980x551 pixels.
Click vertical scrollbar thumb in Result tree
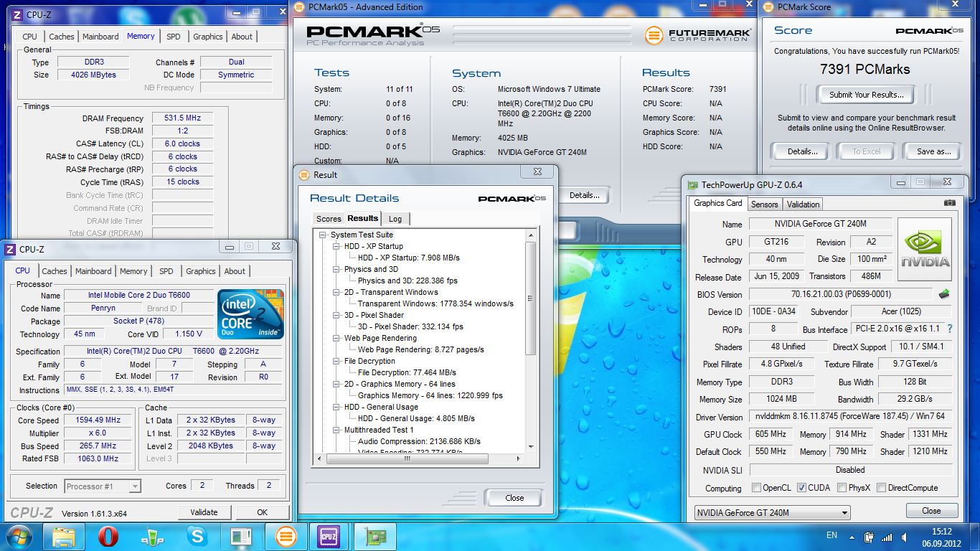[531, 298]
